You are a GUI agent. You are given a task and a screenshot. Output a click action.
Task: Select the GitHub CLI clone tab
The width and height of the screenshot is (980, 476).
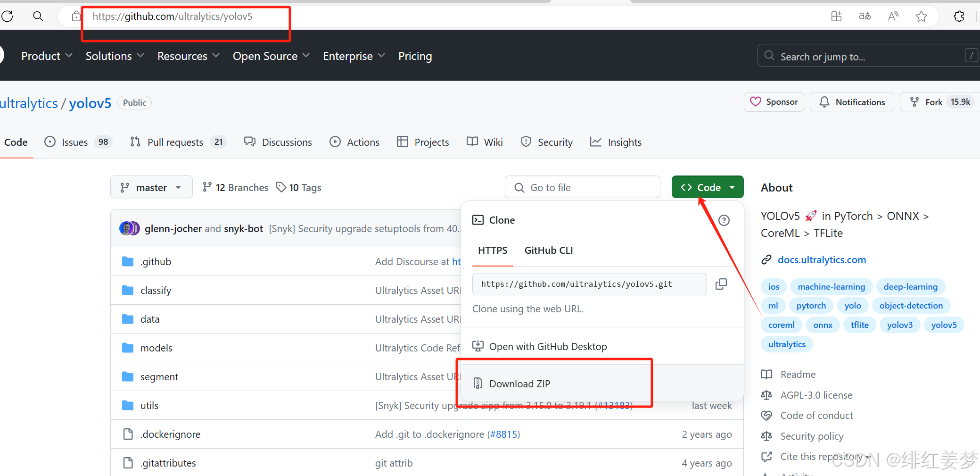click(x=549, y=251)
